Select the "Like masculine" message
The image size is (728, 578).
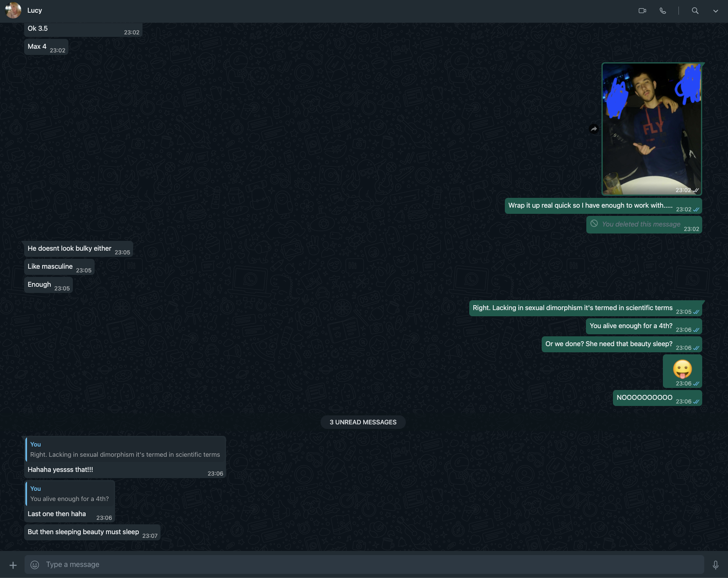(x=59, y=267)
